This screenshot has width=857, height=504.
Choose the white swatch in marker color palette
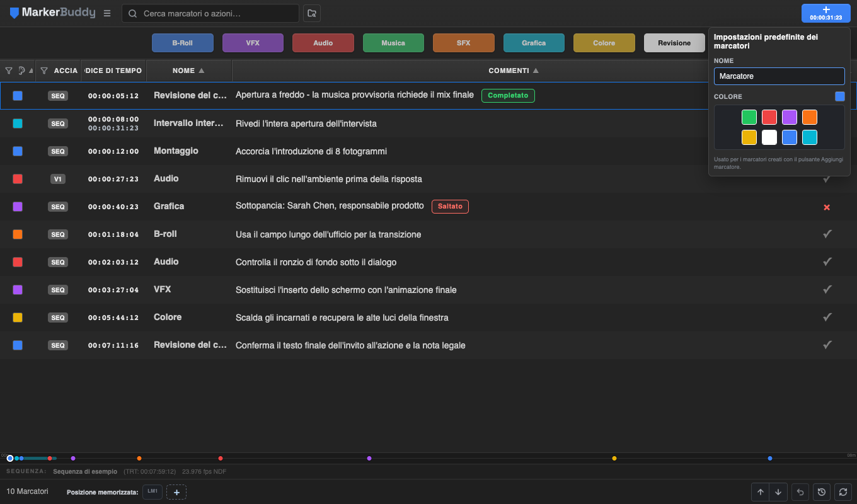pos(769,137)
